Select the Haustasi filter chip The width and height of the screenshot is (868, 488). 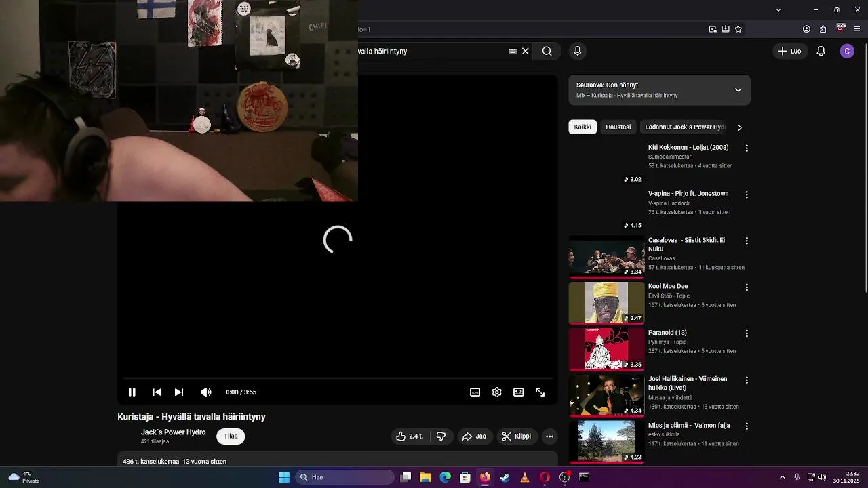pos(618,127)
